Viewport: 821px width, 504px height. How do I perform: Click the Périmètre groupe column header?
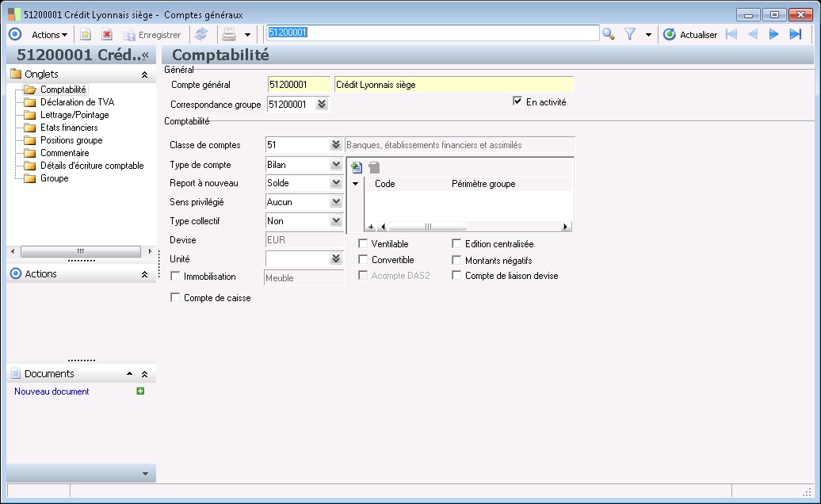pyautogui.click(x=483, y=184)
